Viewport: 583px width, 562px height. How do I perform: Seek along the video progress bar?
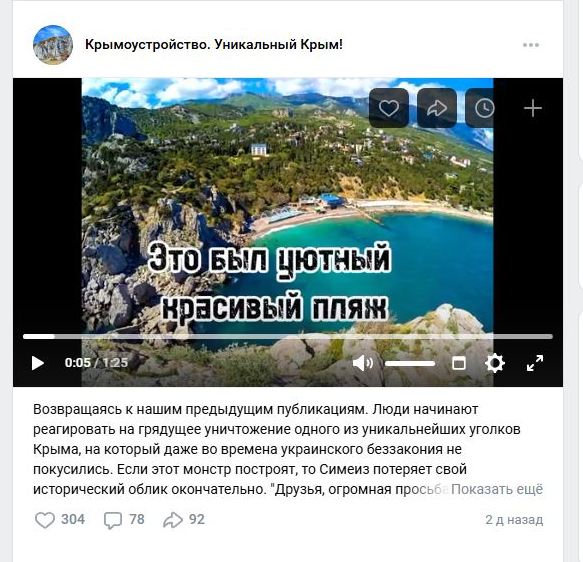pyautogui.click(x=288, y=336)
